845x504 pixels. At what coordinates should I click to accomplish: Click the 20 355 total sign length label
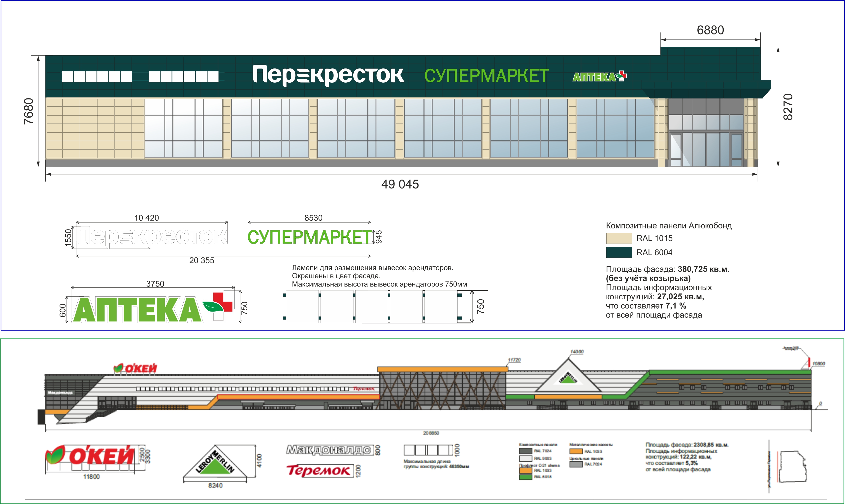coord(202,260)
